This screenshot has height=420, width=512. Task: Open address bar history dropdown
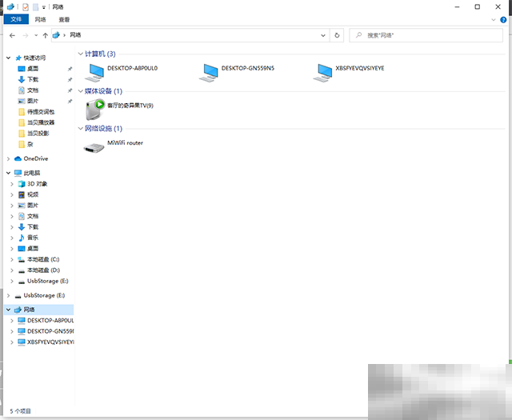point(323,35)
